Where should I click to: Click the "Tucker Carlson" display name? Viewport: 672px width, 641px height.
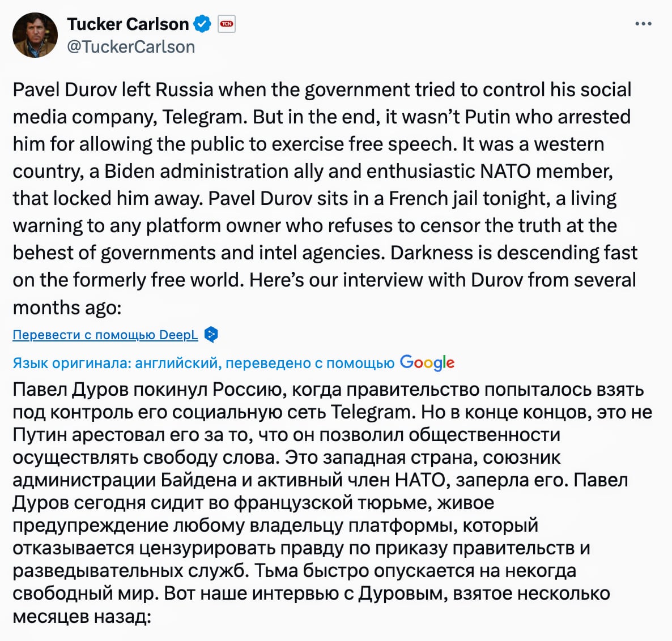click(x=128, y=24)
